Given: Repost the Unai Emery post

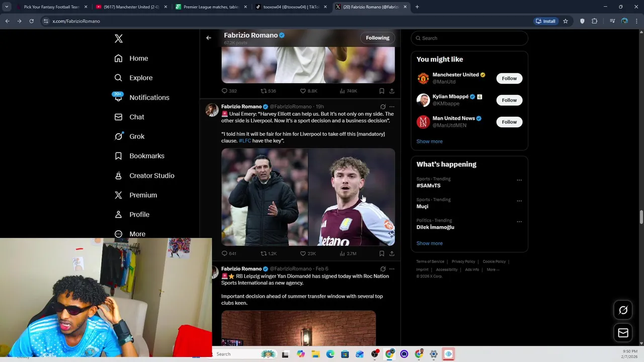Looking at the screenshot, I should 269,253.
